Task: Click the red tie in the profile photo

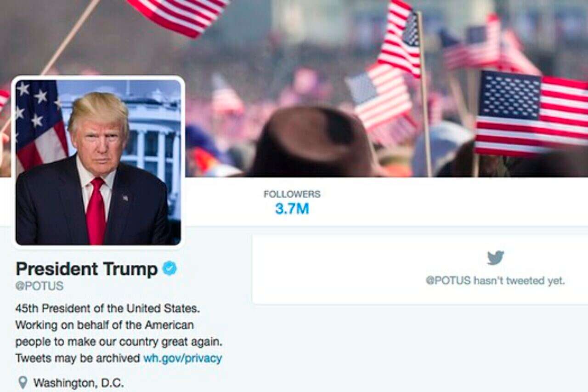Action: (96, 210)
